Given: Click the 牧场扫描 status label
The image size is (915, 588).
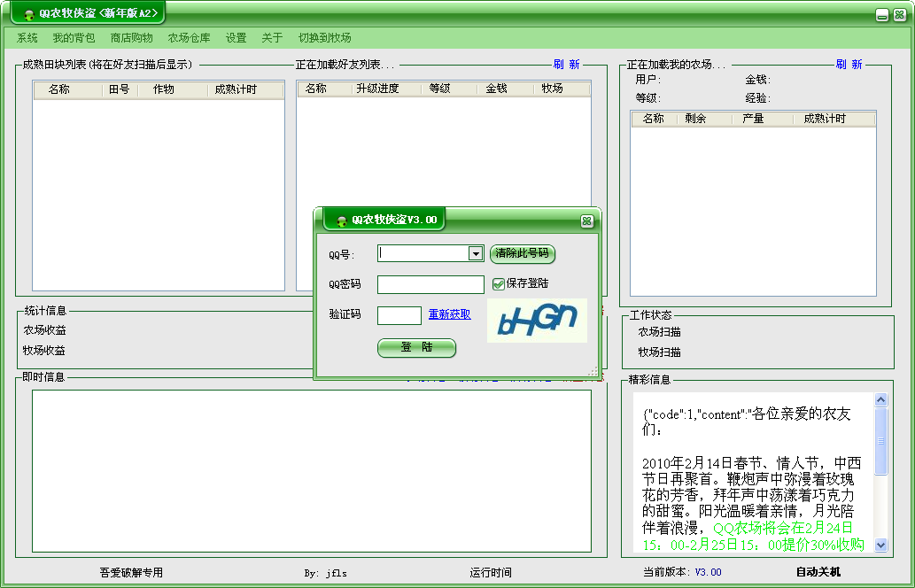Looking at the screenshot, I should tap(659, 352).
